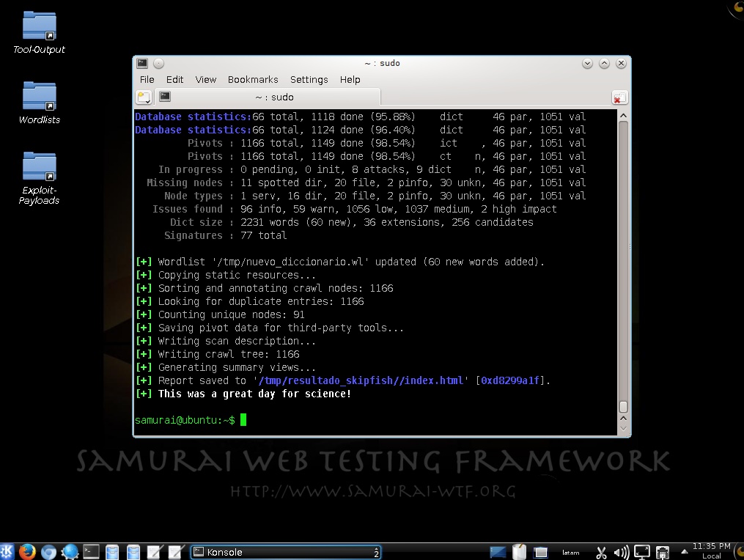Click 'This was a great day for science!' line
This screenshot has width=744, height=560.
pyautogui.click(x=254, y=394)
